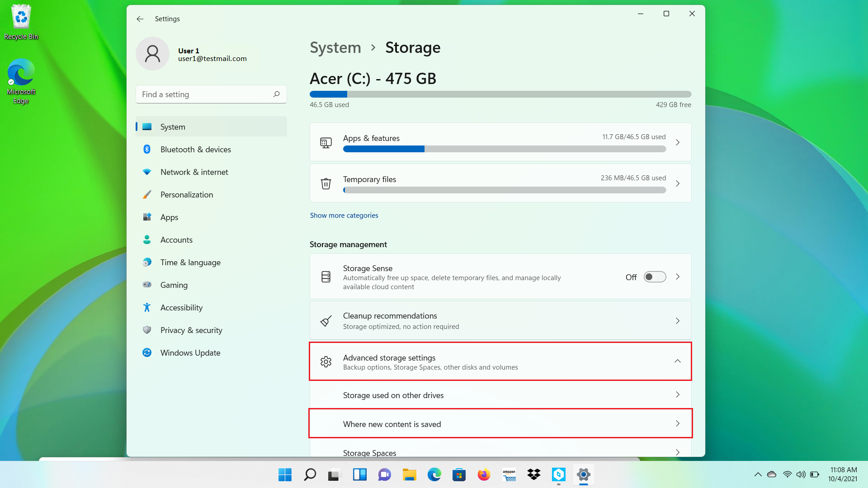
Task: Turn on the Storage Sense toggle
Action: pos(655,277)
